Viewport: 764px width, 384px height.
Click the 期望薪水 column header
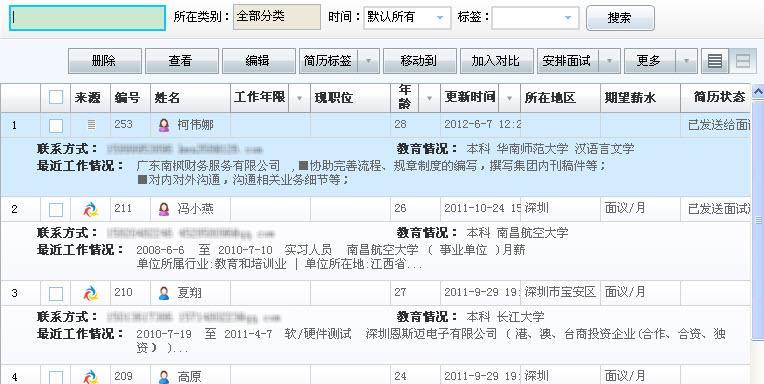[640, 98]
